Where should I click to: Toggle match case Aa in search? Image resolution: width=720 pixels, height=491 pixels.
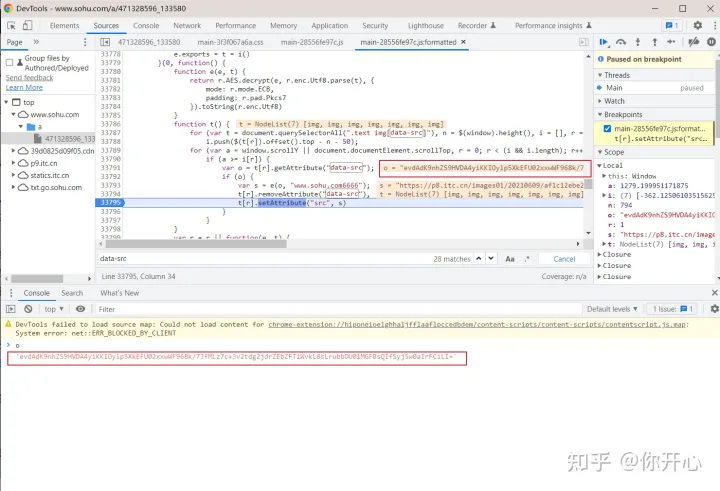[x=510, y=258]
